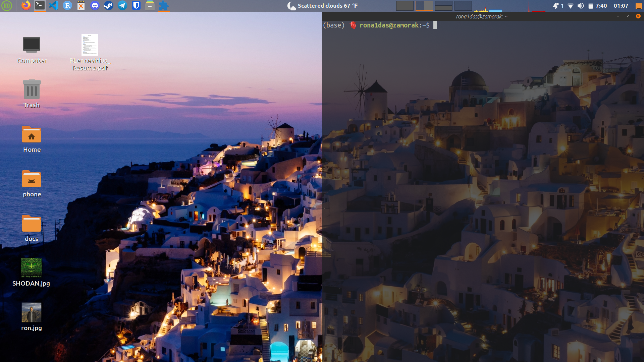
Task: Click the Trash desktop icon
Action: pyautogui.click(x=32, y=90)
